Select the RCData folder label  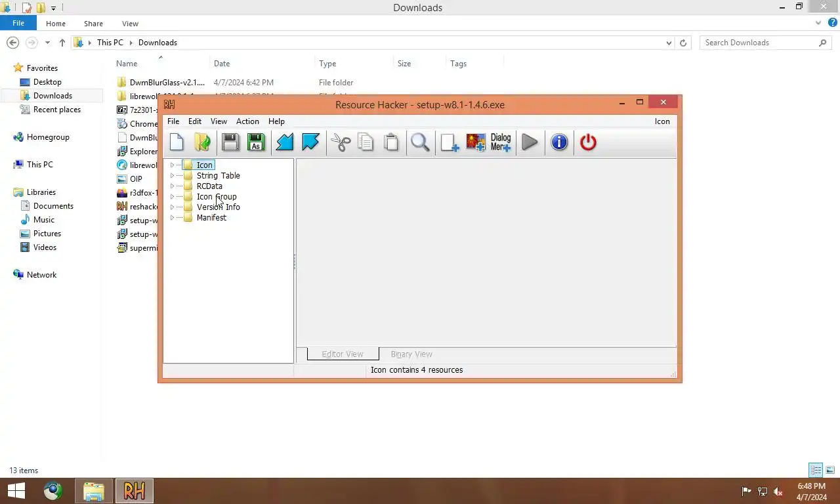(209, 186)
